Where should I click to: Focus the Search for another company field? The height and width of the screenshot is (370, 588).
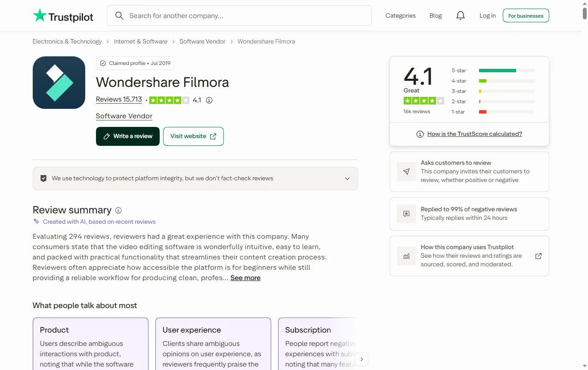click(239, 15)
